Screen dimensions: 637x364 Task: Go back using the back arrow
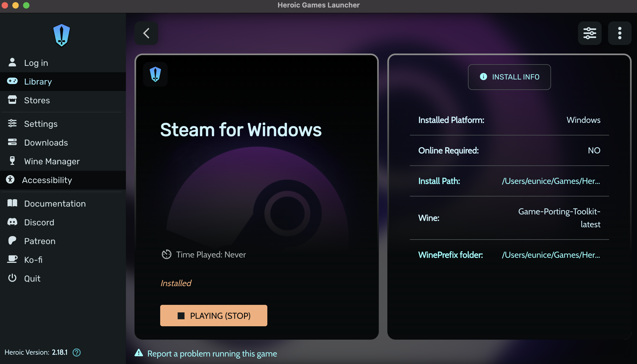pos(146,33)
